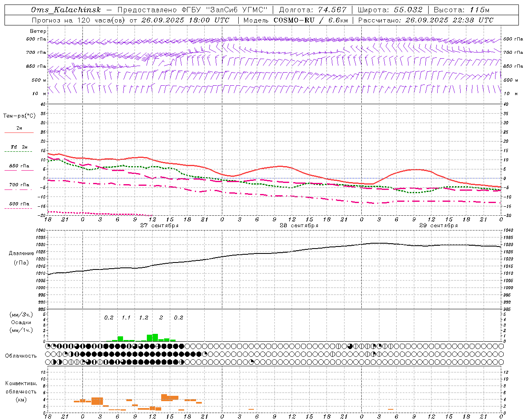Screen dimensions: 525x420
Task: Click the 1030 tick on left pressure axis
Action: coord(42,244)
